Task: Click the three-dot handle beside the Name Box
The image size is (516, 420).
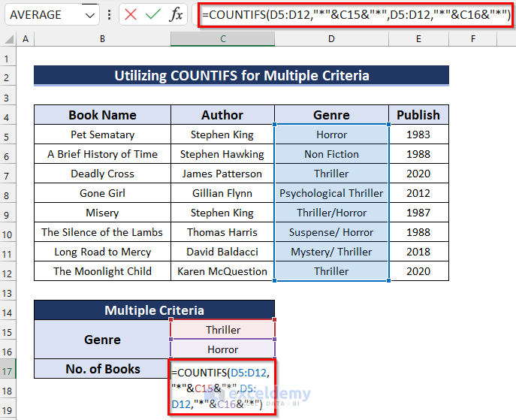Action: pos(109,15)
